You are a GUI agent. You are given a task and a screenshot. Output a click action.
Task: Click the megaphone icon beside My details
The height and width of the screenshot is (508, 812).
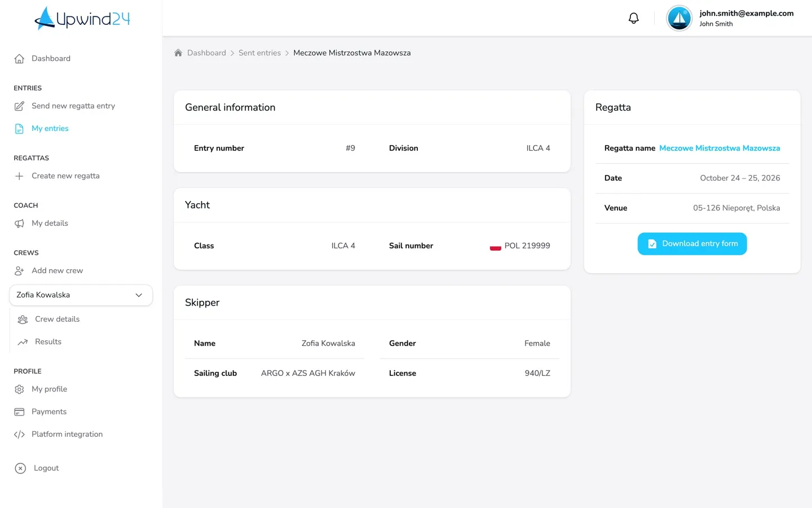(x=19, y=224)
